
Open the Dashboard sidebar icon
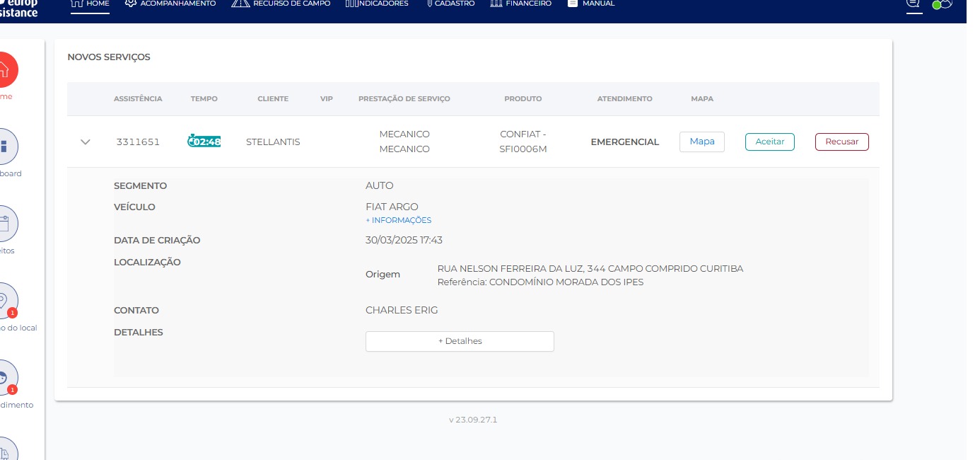[4, 146]
